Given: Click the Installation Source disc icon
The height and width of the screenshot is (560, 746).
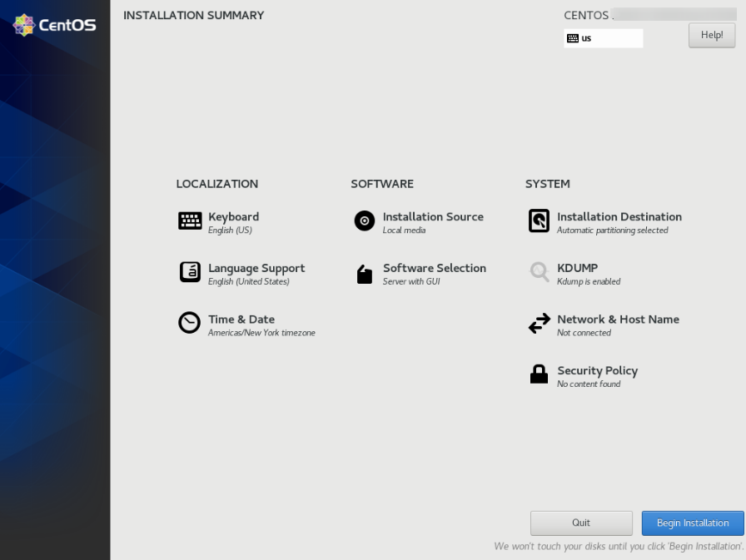Looking at the screenshot, I should pyautogui.click(x=365, y=221).
